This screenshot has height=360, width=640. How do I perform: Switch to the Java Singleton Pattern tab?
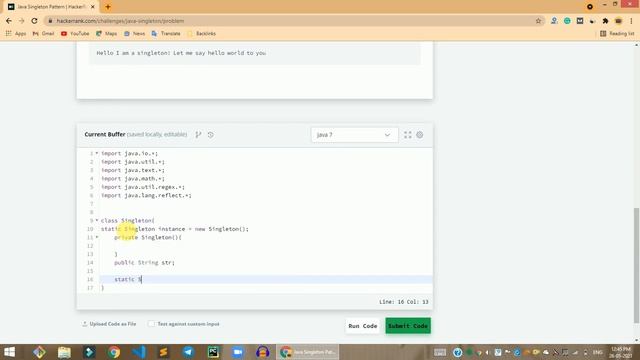click(51, 7)
